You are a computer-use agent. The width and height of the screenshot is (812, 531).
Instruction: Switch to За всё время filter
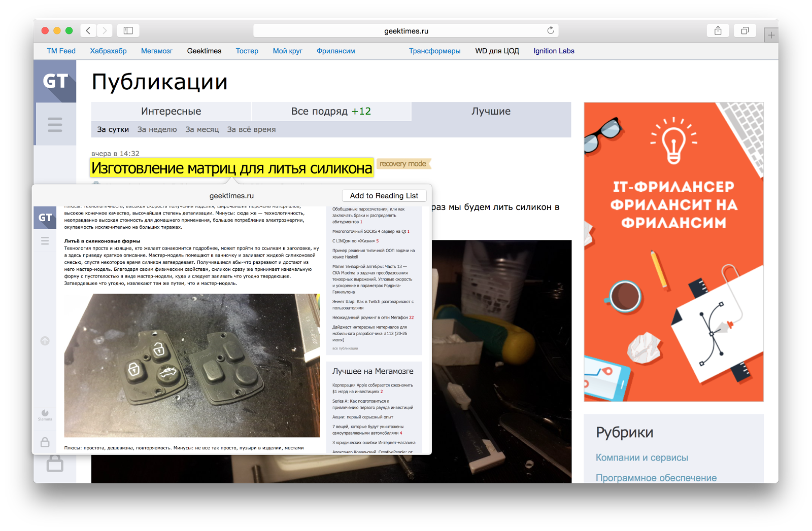[251, 129]
